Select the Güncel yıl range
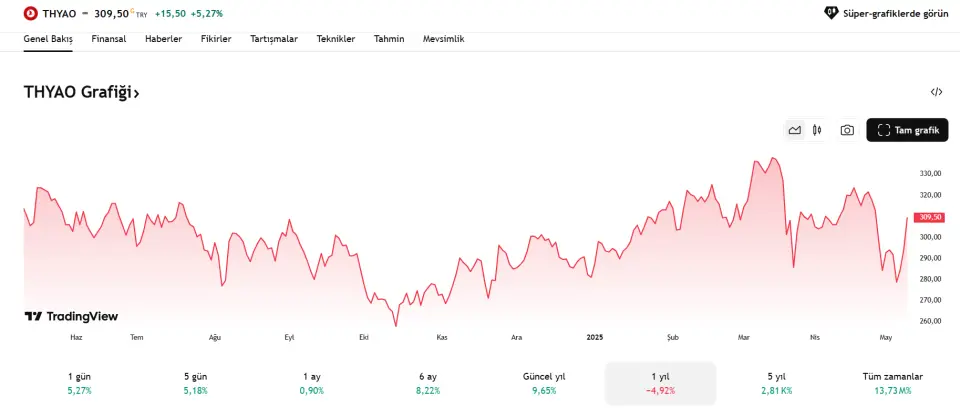Screen dimensions: 960x418 (544, 383)
